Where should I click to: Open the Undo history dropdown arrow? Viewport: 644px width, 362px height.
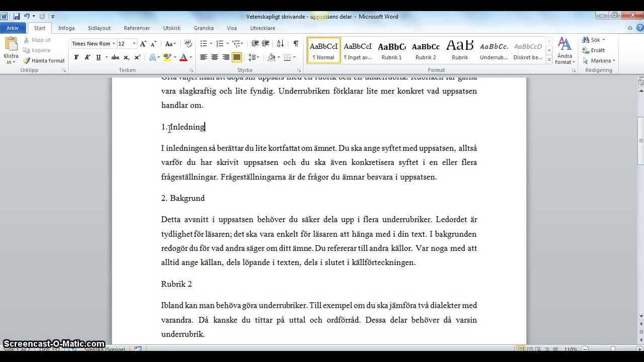(x=33, y=17)
